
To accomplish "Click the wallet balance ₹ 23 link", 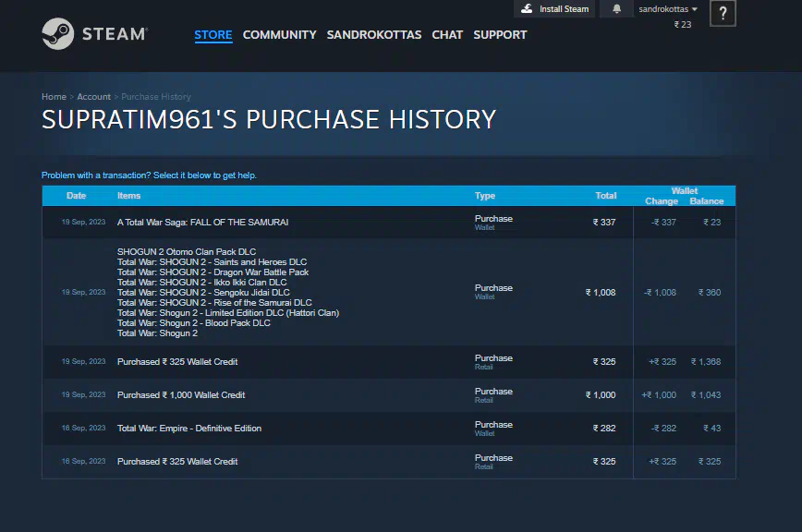I will (682, 25).
